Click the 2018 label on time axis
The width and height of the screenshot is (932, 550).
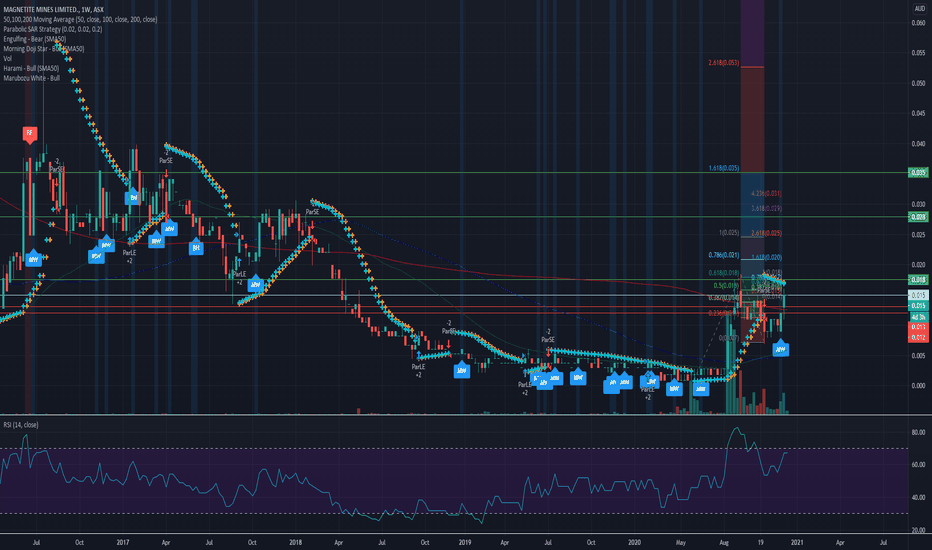click(295, 542)
